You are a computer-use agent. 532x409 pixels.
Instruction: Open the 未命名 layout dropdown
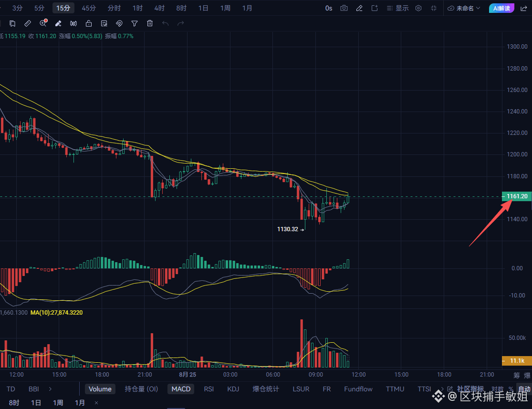tap(464, 8)
